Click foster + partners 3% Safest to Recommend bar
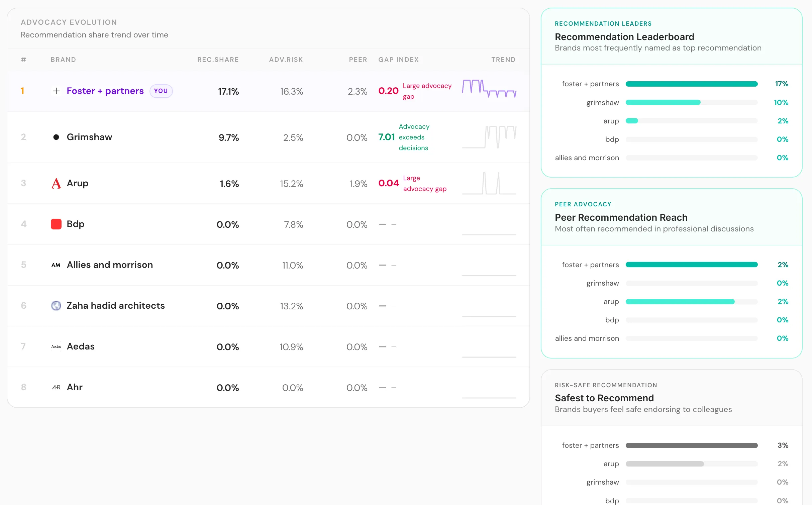The width and height of the screenshot is (812, 505). pyautogui.click(x=692, y=445)
